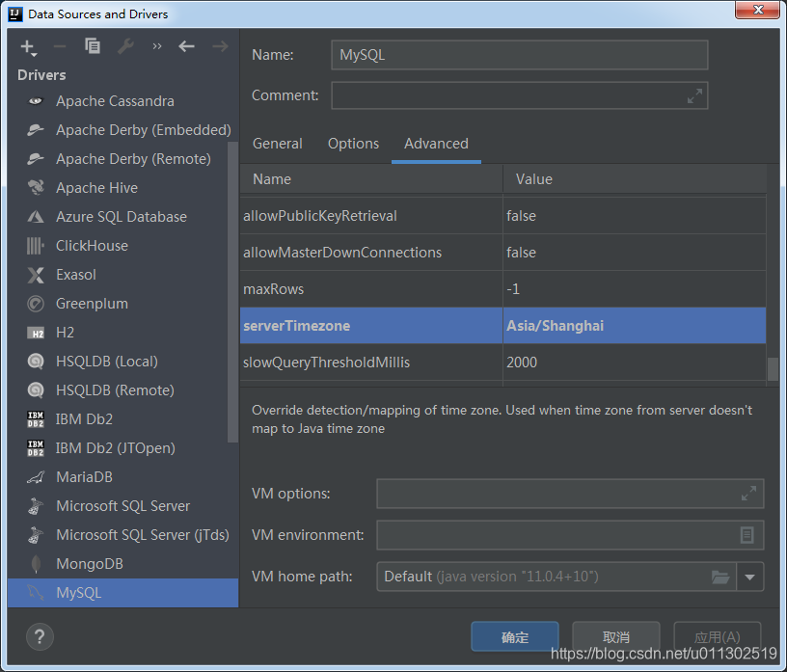Click the 应用(A) apply button
This screenshot has height=672, width=787.
click(718, 637)
